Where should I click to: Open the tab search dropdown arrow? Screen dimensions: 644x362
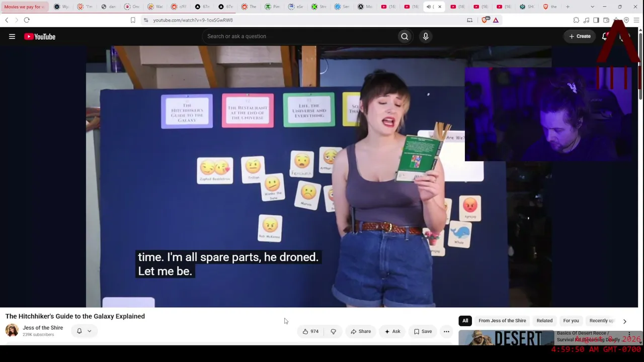click(x=592, y=7)
